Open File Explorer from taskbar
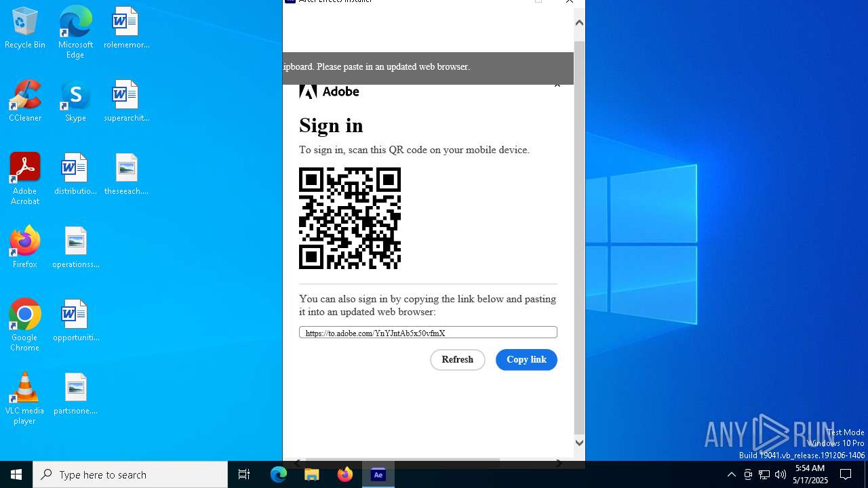The height and width of the screenshot is (488, 868). [312, 474]
